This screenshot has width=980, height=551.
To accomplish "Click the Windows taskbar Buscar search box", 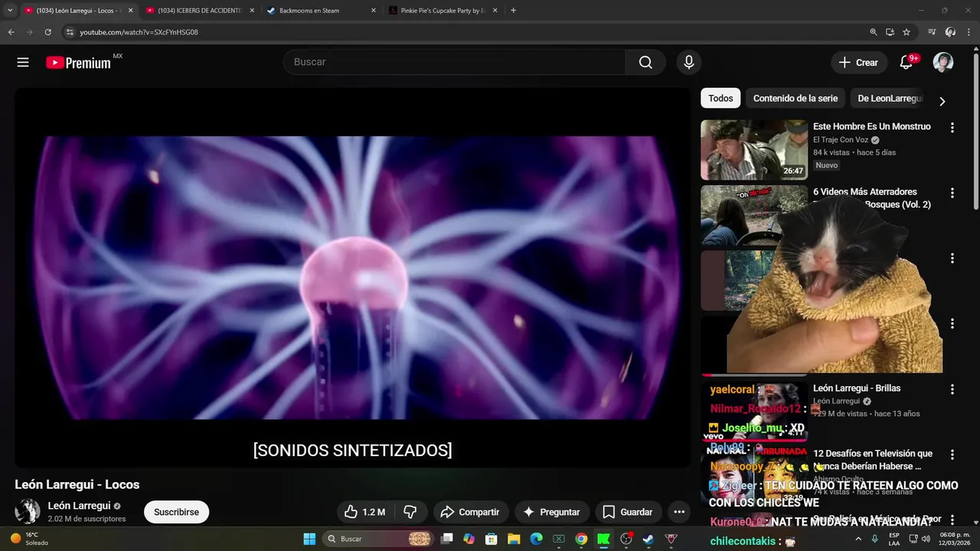I will [x=378, y=539].
